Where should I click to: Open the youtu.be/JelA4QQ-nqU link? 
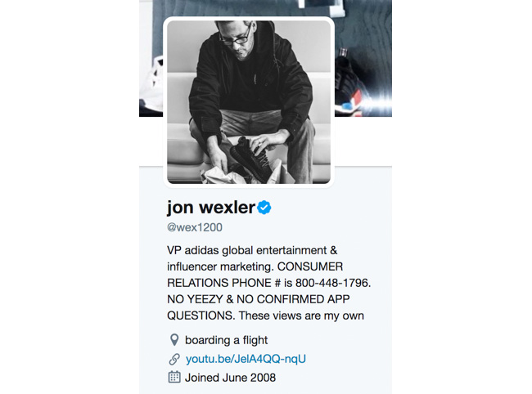246,359
